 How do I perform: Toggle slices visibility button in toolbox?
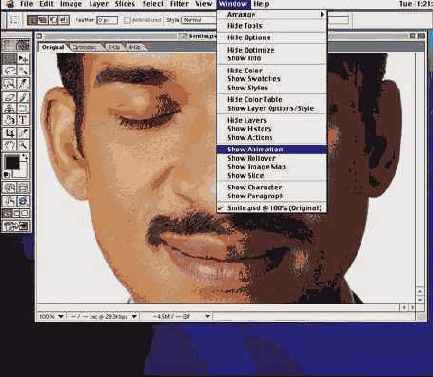point(23,188)
